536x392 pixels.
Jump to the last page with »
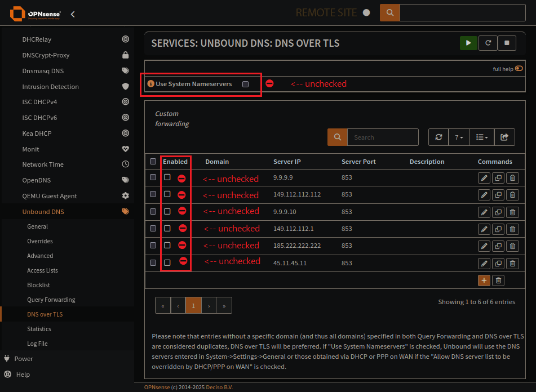point(224,306)
